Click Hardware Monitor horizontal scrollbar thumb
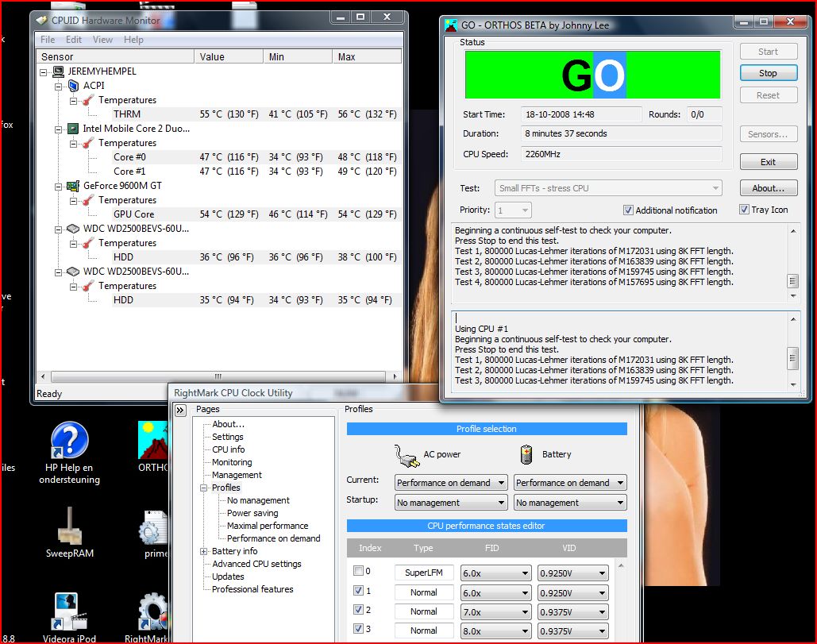Screen dimensions: 817x644 [218, 376]
